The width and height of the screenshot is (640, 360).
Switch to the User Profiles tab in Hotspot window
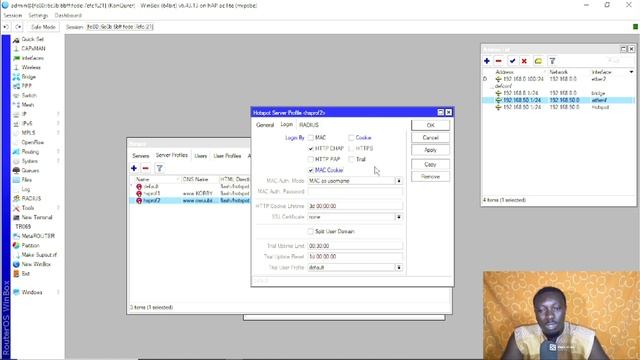pyautogui.click(x=227, y=156)
